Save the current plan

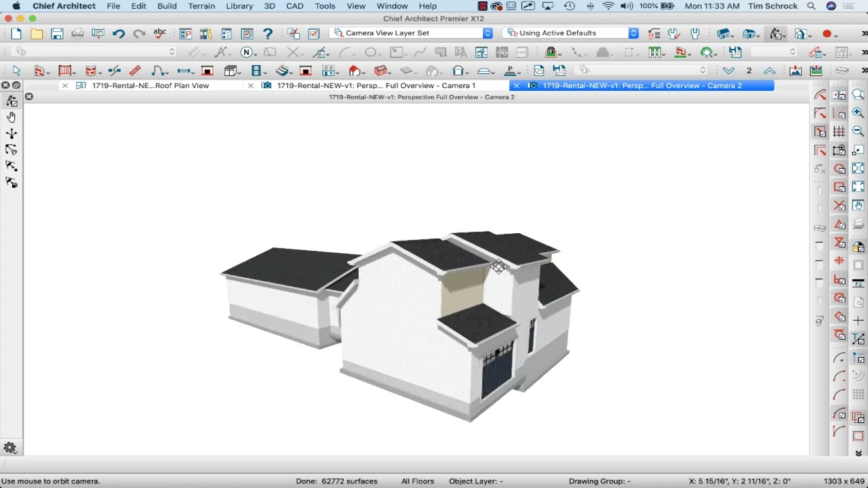pos(57,34)
